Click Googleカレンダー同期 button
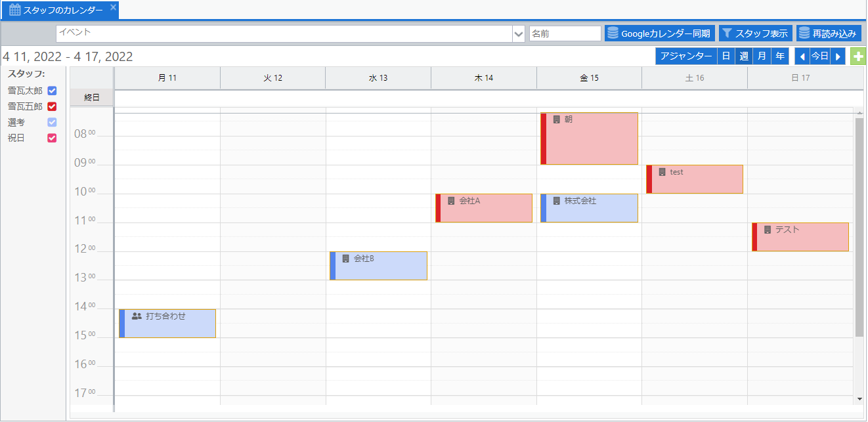The image size is (868, 422). pos(659,33)
